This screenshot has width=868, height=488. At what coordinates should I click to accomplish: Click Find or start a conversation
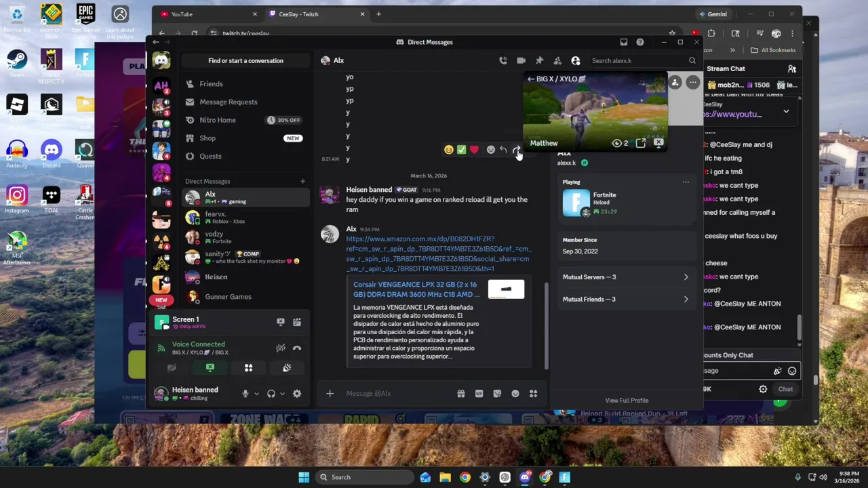(245, 60)
